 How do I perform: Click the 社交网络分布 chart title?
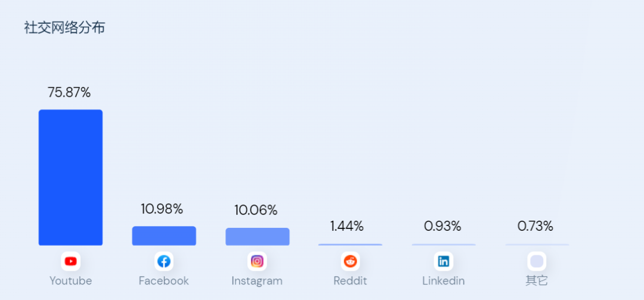tap(64, 27)
